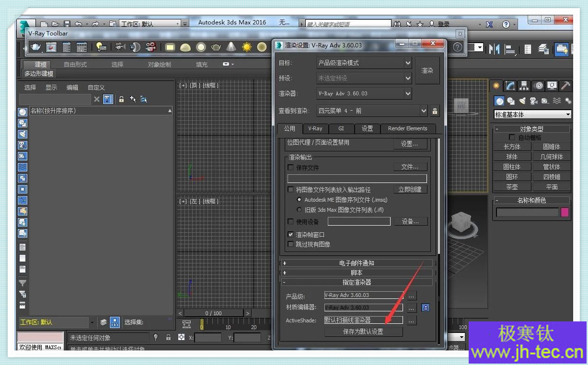Open the Create command panel tab
The height and width of the screenshot is (365, 588).
496,86
